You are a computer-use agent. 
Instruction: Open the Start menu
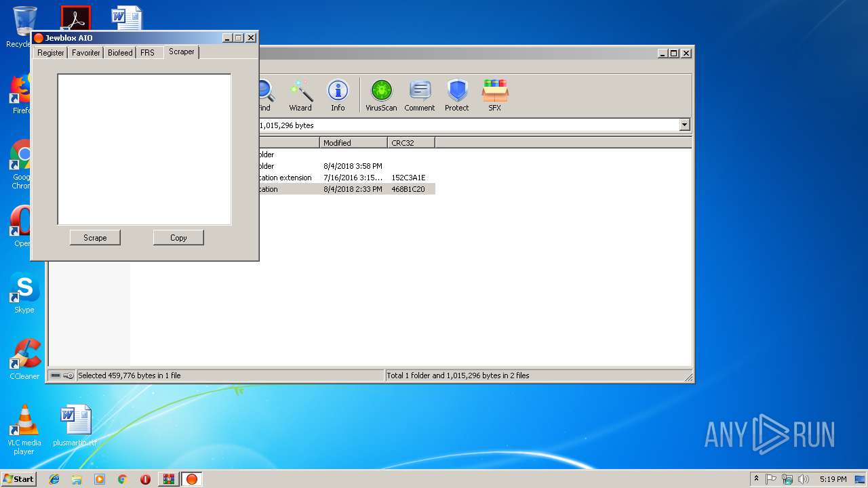pos(19,479)
